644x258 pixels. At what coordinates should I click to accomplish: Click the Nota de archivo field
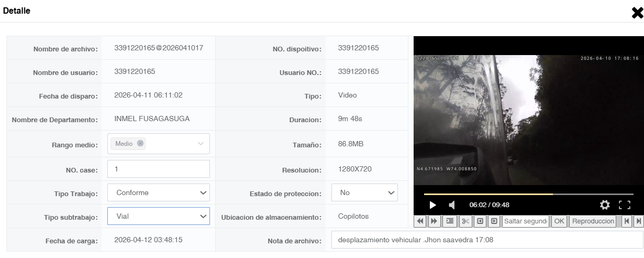tap(487, 240)
